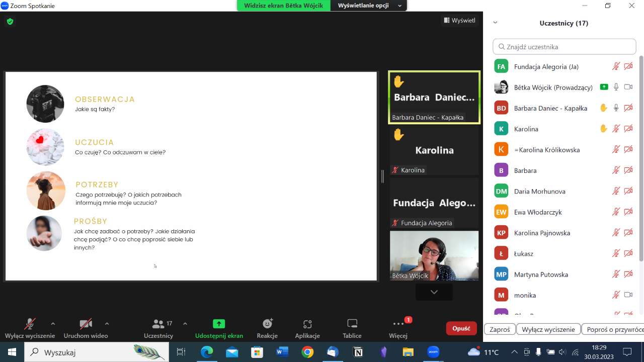
Task: Unmute microphone with Wyłącz wyciszenie
Action: pyautogui.click(x=30, y=328)
